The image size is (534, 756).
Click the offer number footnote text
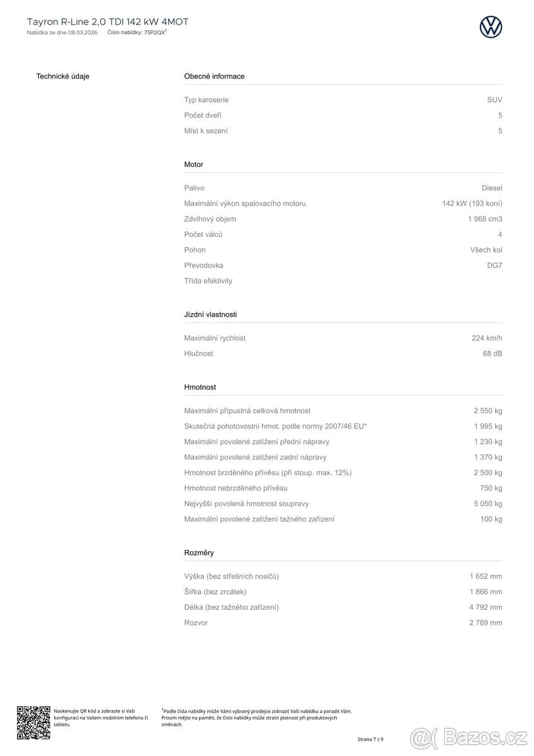tap(256, 718)
